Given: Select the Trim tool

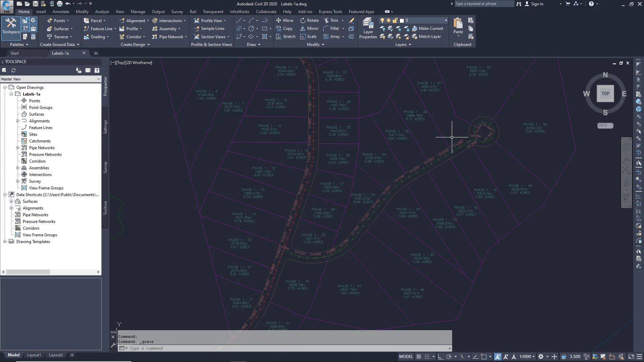Looking at the screenshot, I should coord(332,20).
